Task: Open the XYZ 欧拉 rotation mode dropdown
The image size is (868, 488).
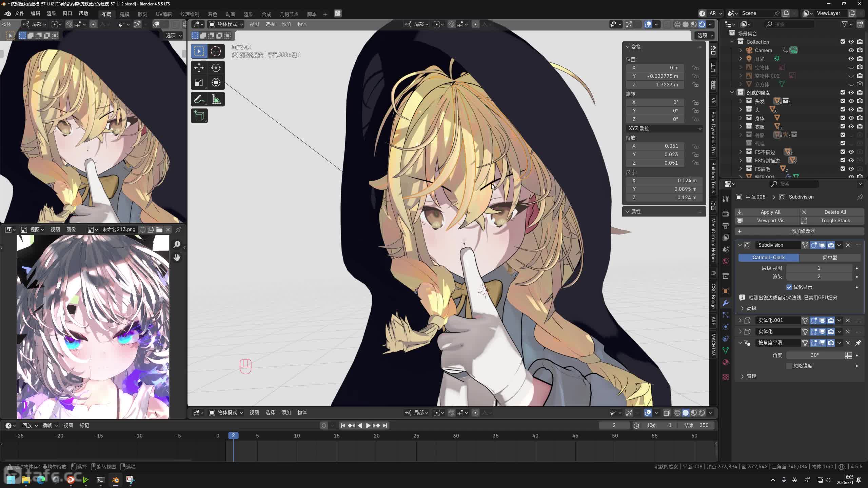Action: tap(665, 128)
